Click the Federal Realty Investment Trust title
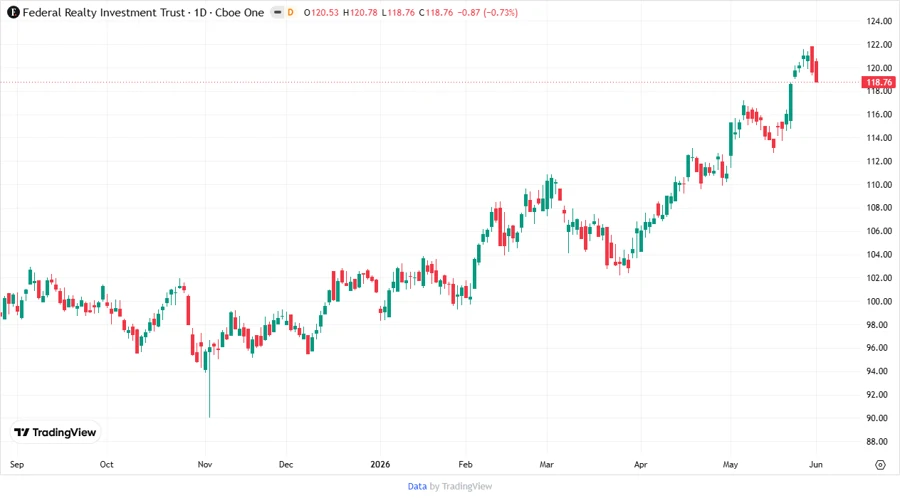This screenshot has height=498, width=900. point(103,12)
